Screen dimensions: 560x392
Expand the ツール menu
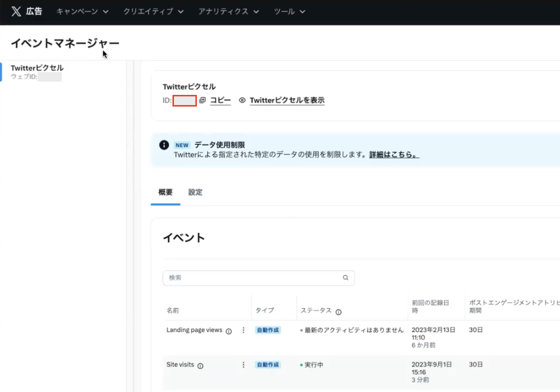click(289, 12)
